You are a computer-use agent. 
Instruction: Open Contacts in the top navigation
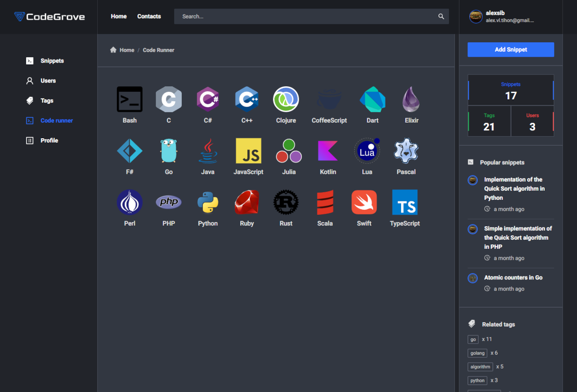(149, 16)
